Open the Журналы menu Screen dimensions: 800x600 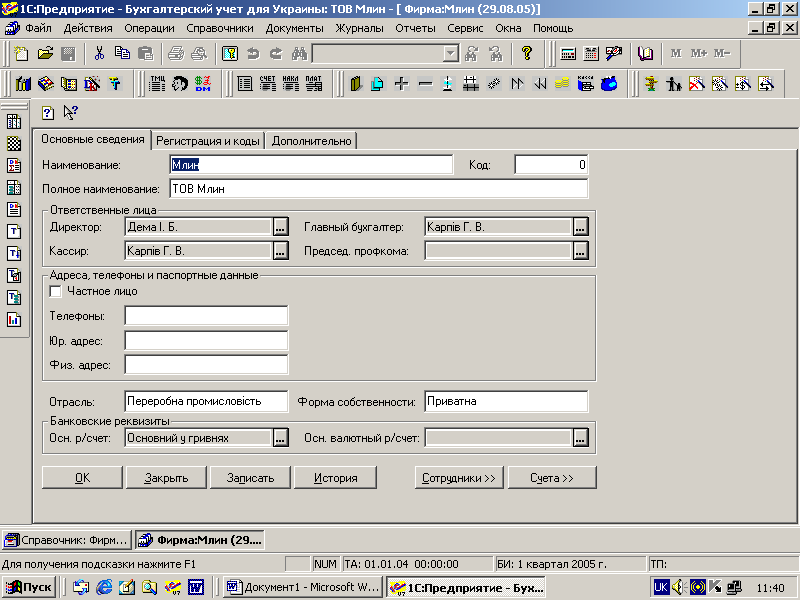coord(359,28)
